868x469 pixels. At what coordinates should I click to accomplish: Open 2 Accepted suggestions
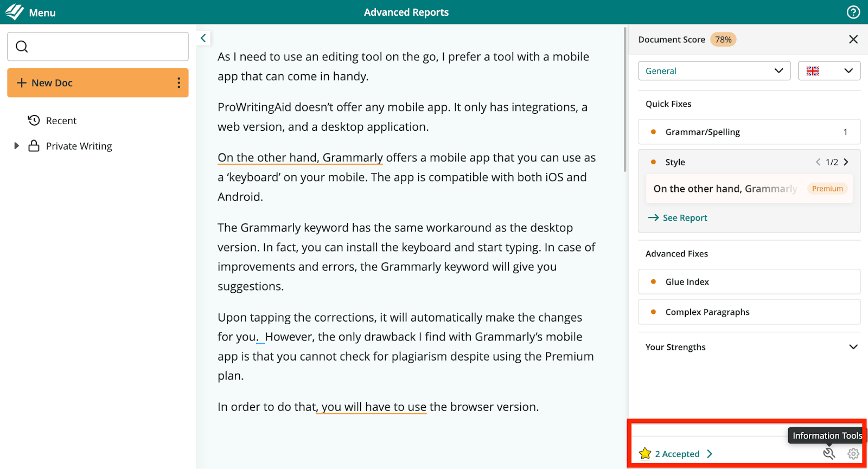pyautogui.click(x=684, y=454)
